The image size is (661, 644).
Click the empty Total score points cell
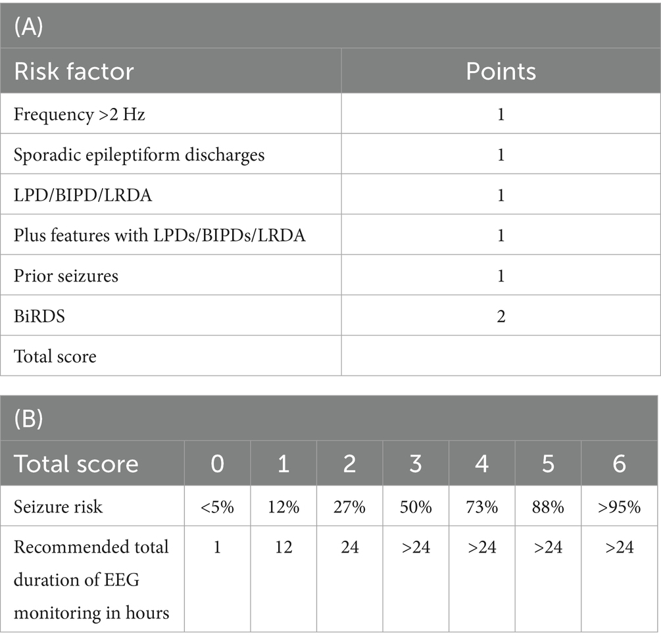click(x=501, y=357)
